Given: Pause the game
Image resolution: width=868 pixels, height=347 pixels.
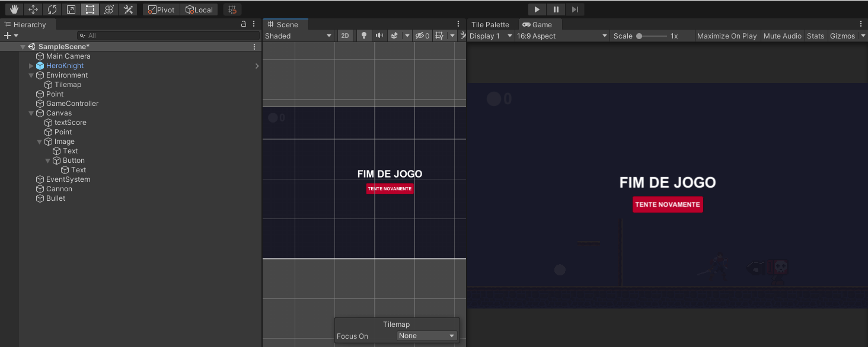Looking at the screenshot, I should (x=556, y=9).
